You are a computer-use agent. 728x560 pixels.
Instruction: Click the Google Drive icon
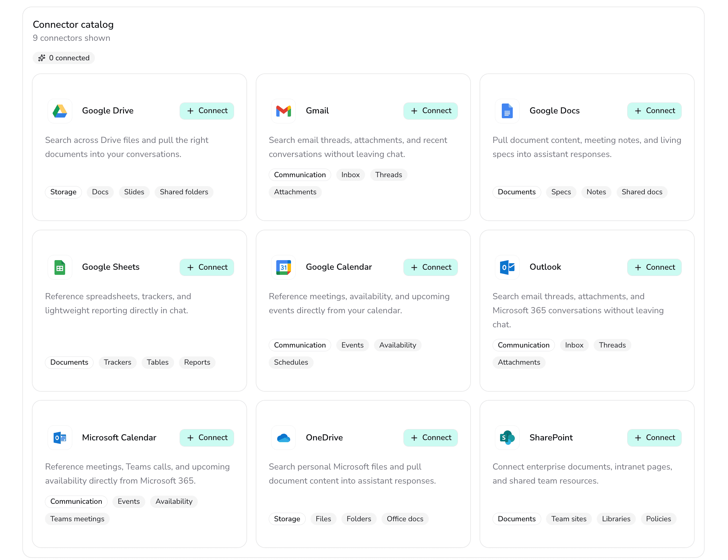60,111
